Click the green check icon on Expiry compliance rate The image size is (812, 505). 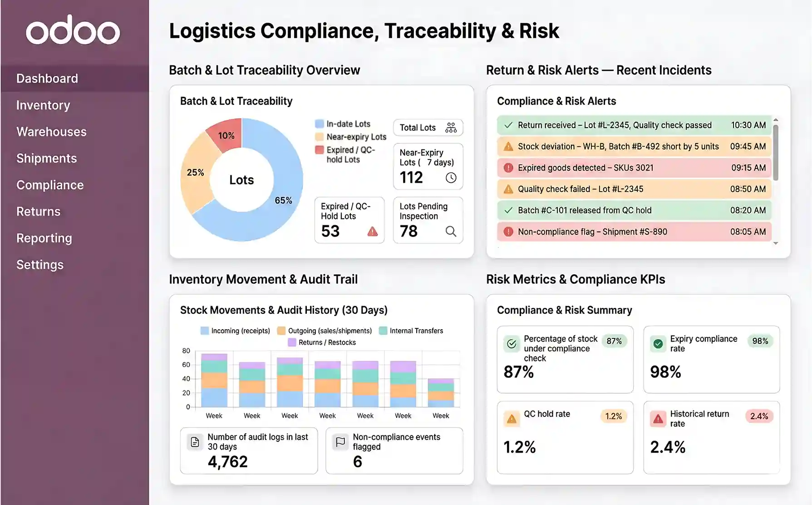658,344
